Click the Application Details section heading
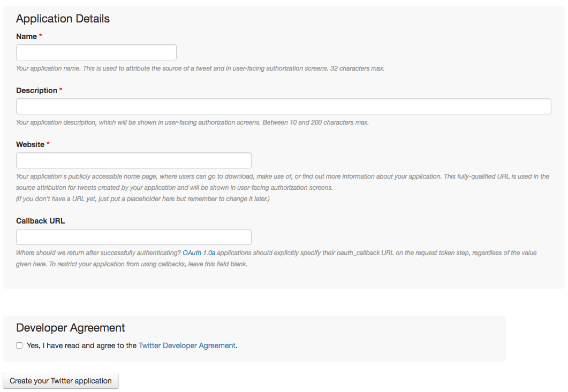 (63, 19)
